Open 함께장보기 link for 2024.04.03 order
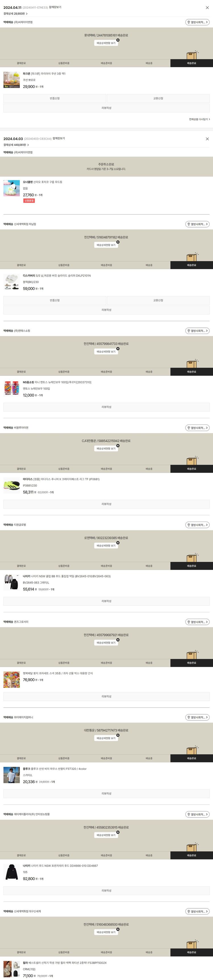Viewport: 213px width, 980px height. pos(59,139)
